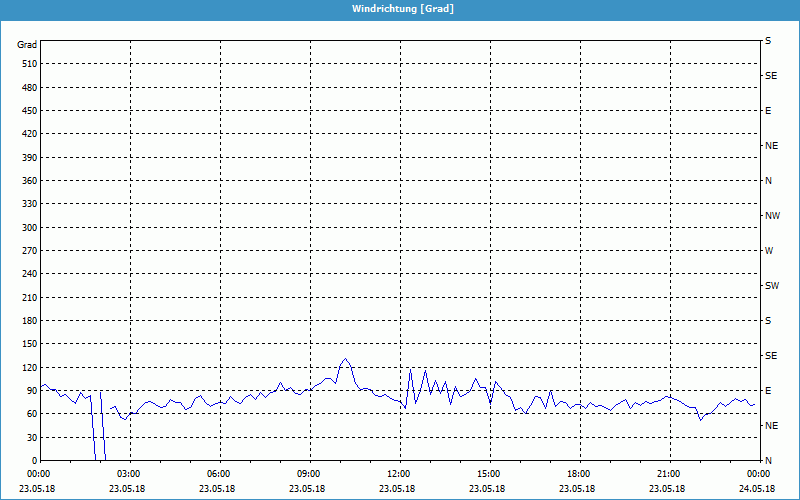Select the 510 value on the Y-axis
The height and width of the screenshot is (500, 800).
[x=28, y=64]
